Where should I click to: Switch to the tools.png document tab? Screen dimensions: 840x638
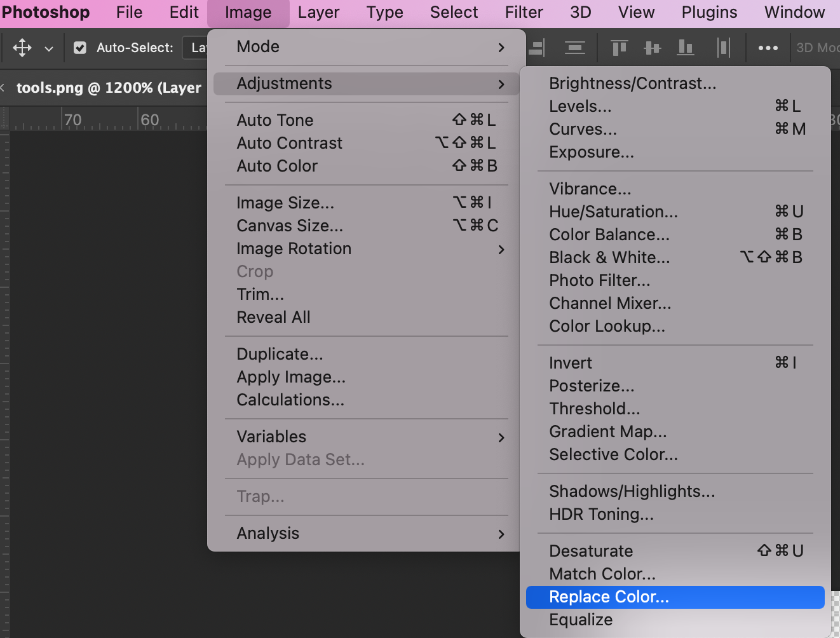[109, 88]
